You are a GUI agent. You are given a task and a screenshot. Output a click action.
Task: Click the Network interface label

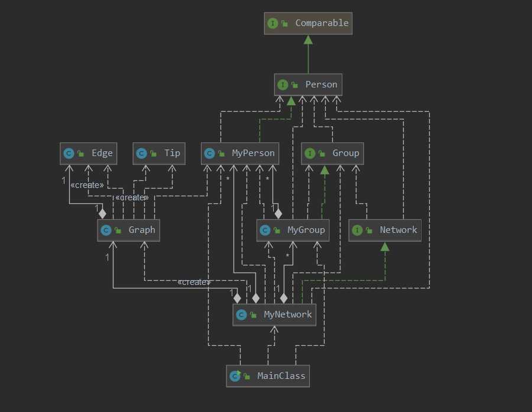[x=398, y=230]
